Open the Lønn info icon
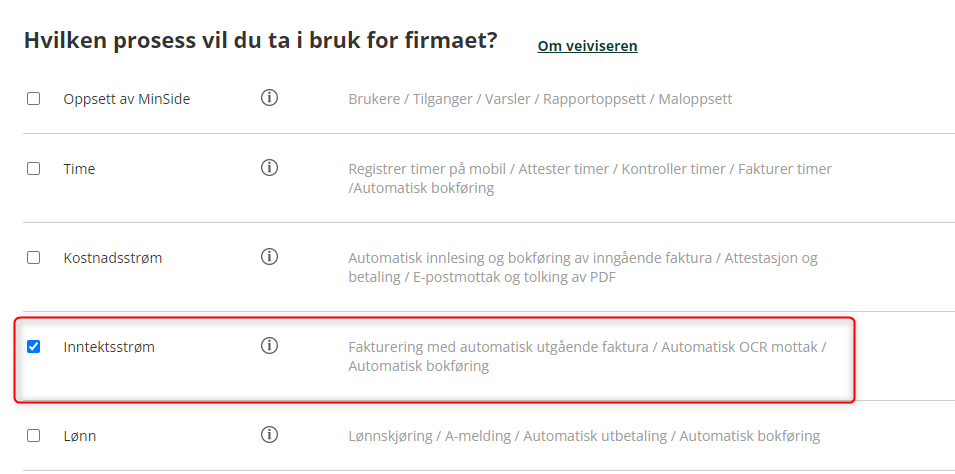The width and height of the screenshot is (955, 474). (x=269, y=434)
